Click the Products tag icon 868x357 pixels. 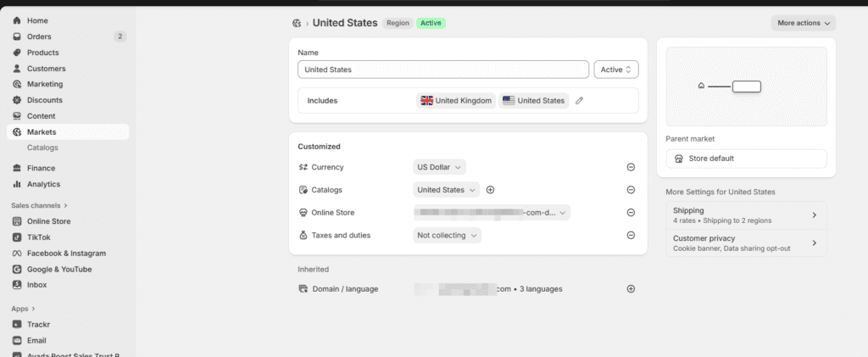pos(17,53)
